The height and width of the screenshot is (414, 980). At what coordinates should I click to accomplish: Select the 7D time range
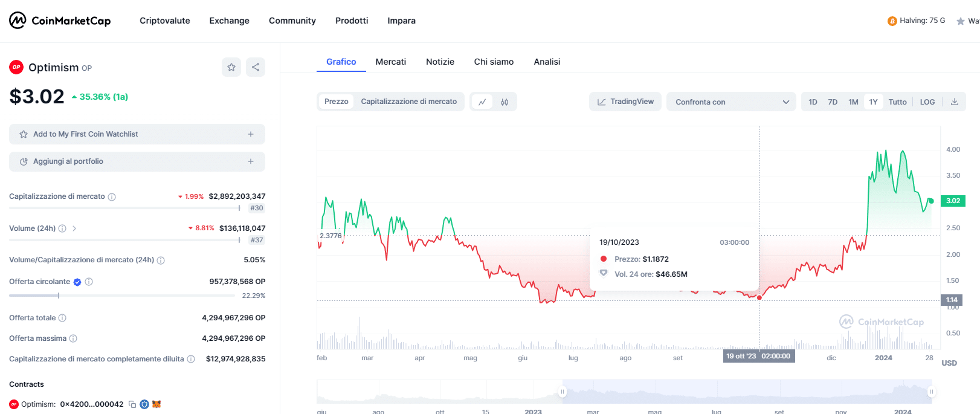[833, 102]
